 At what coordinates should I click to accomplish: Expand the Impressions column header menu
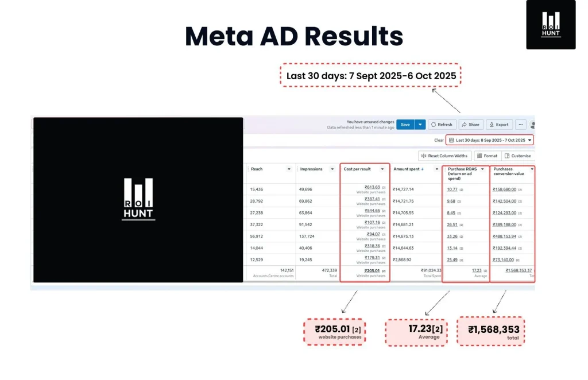pos(333,169)
